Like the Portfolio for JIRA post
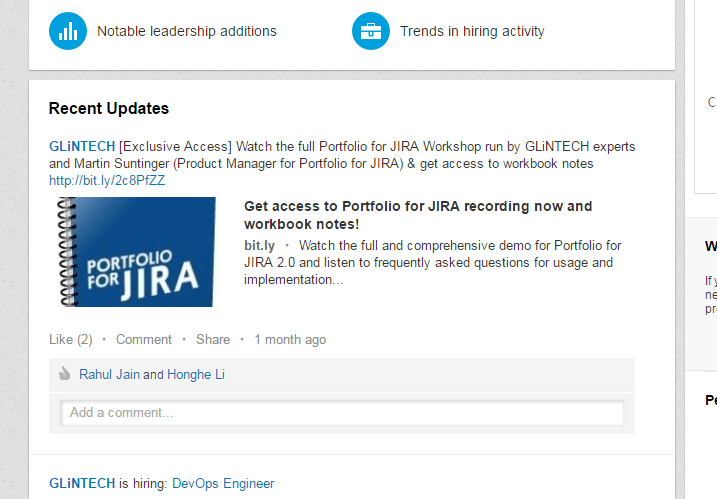Screen dimensions: 717x499 pos(71,339)
